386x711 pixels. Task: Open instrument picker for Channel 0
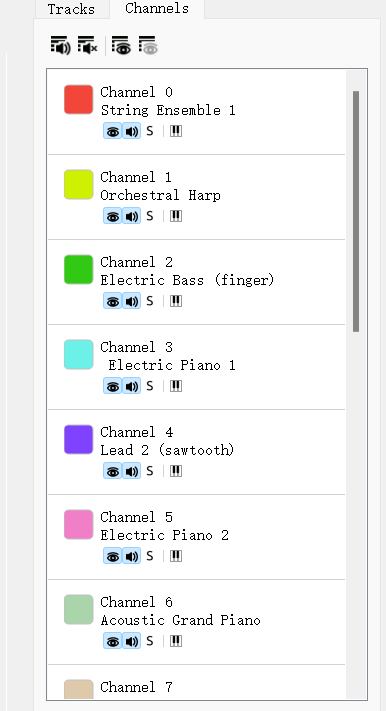click(176, 131)
